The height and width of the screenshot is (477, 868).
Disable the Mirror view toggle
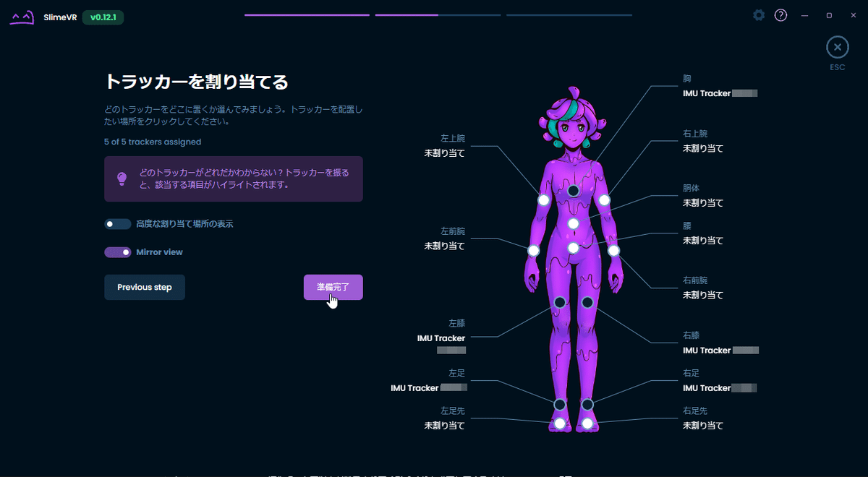coord(116,252)
